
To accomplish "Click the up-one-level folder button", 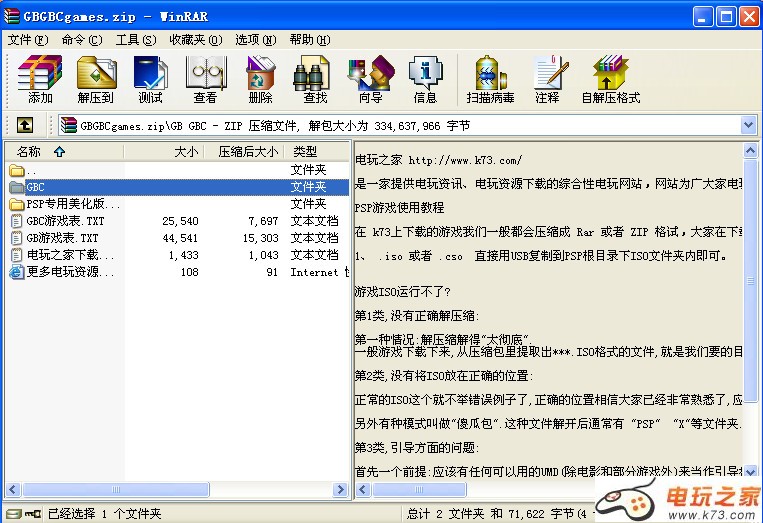I will [x=25, y=125].
